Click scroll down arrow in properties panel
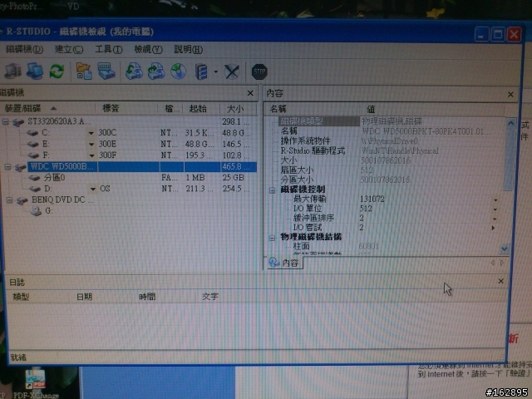This screenshot has height=399, width=532. tap(505, 249)
